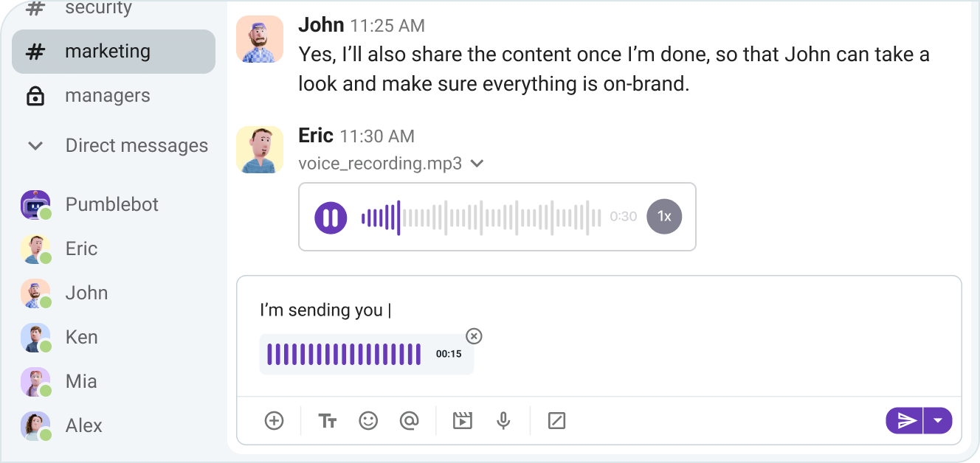Click the message text input field
The image size is (980, 463).
click(x=590, y=310)
